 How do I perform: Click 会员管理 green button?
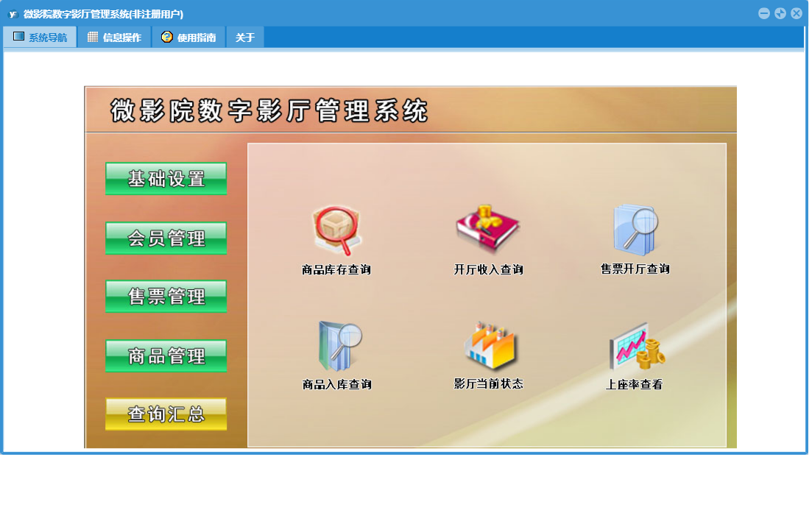pos(166,238)
